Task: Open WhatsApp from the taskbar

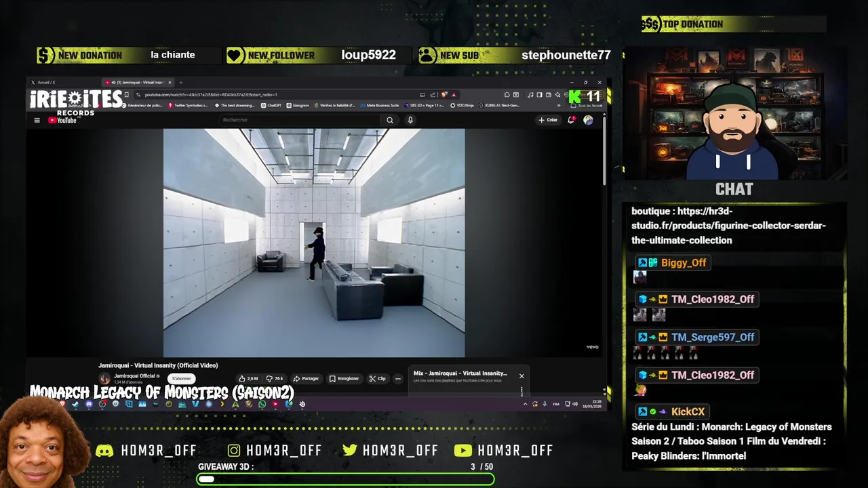Action: click(262, 404)
